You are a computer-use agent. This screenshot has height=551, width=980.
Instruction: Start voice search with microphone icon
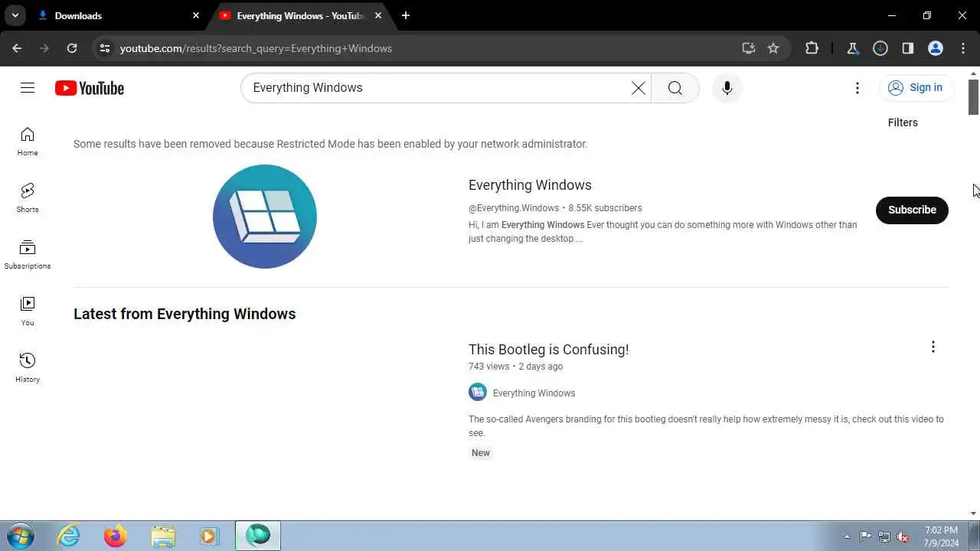pos(727,88)
